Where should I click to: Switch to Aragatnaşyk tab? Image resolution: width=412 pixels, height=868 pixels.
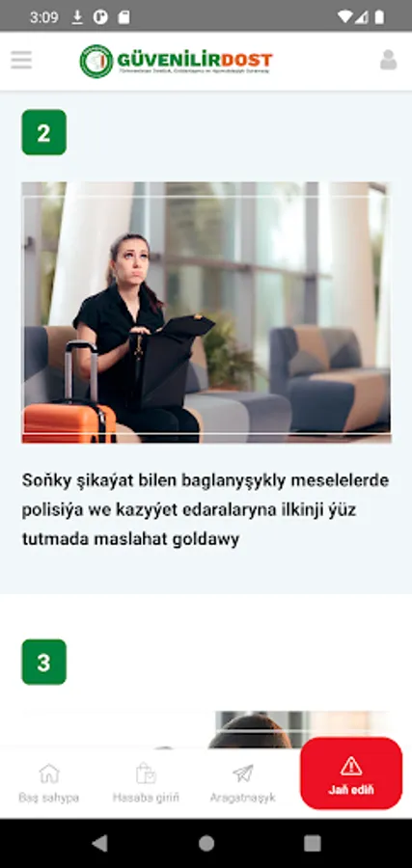pyautogui.click(x=242, y=782)
